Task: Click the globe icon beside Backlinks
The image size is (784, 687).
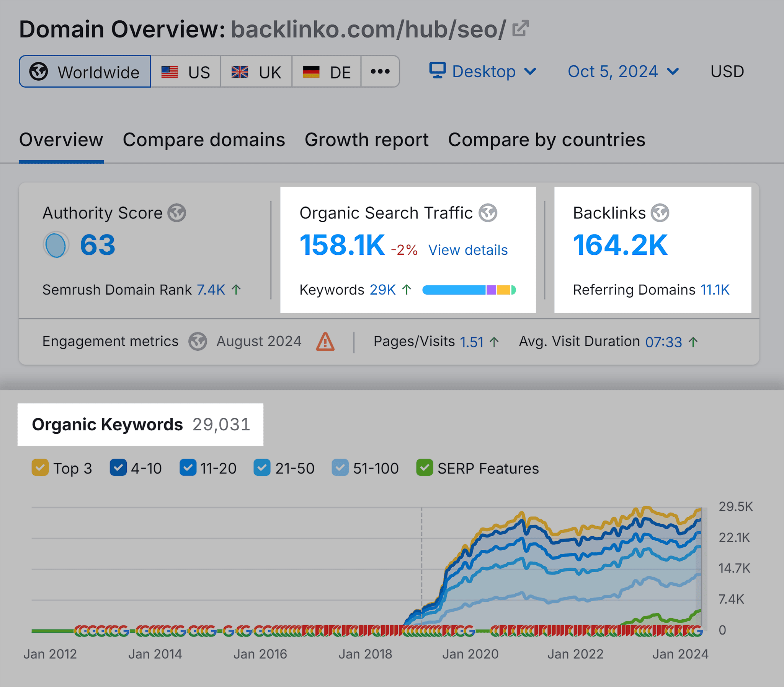Action: pyautogui.click(x=660, y=213)
